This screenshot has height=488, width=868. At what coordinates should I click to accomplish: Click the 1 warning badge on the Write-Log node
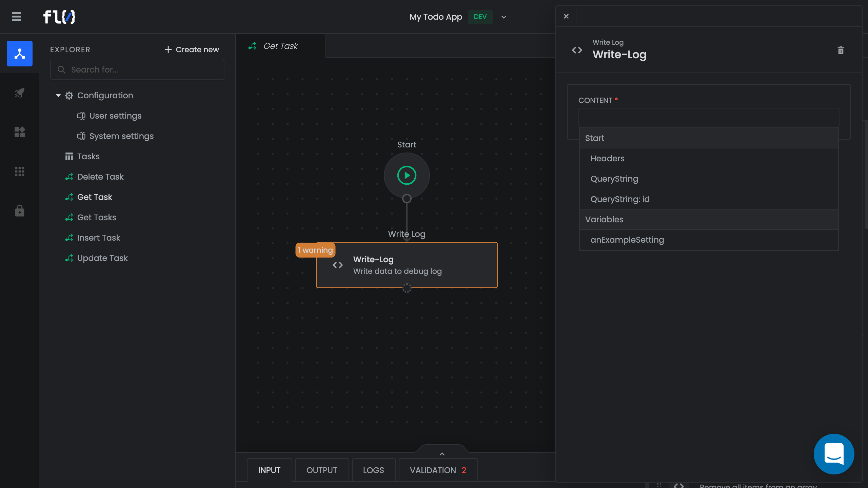[315, 250]
